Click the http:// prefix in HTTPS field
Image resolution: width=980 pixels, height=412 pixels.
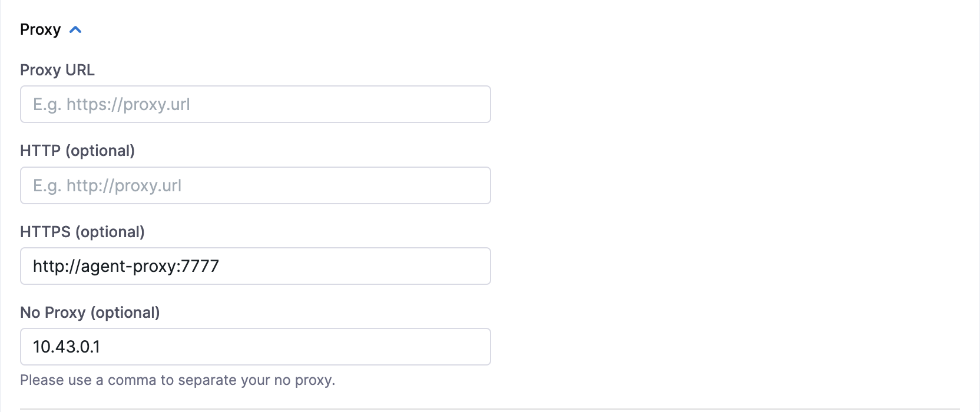57,266
